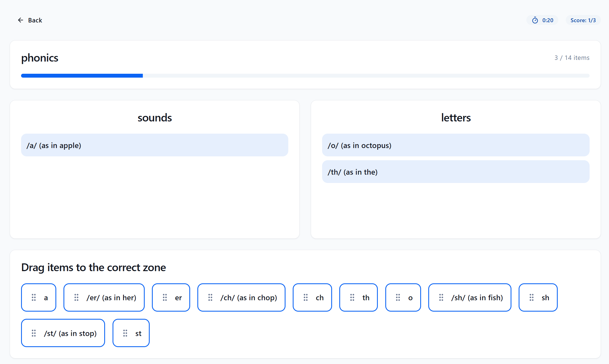This screenshot has height=364, width=609.
Task: Click '/th/ (as in the)' placed item
Action: [x=455, y=172]
